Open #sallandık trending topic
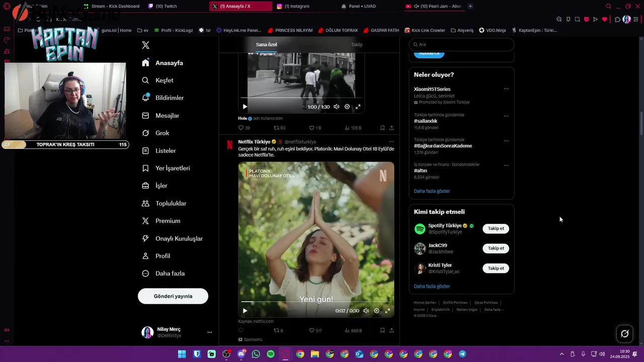 pyautogui.click(x=426, y=121)
